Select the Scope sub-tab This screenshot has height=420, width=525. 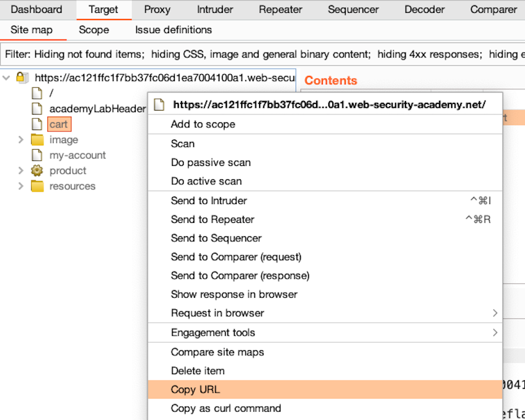tap(94, 30)
